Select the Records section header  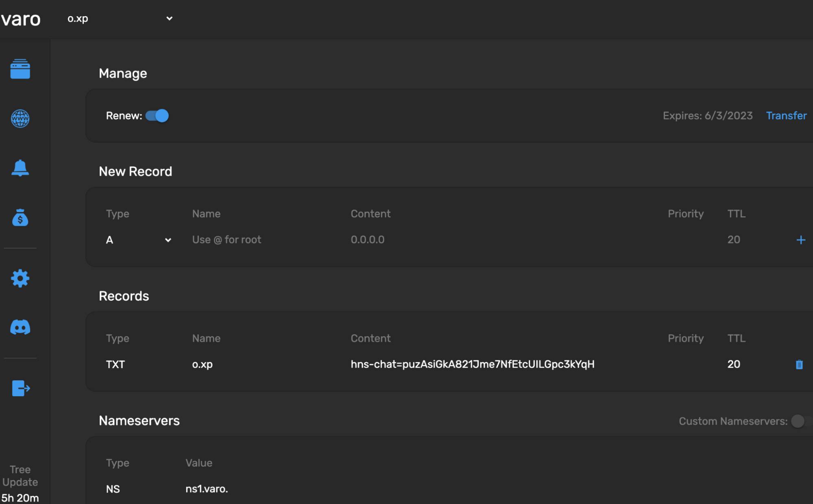point(124,296)
